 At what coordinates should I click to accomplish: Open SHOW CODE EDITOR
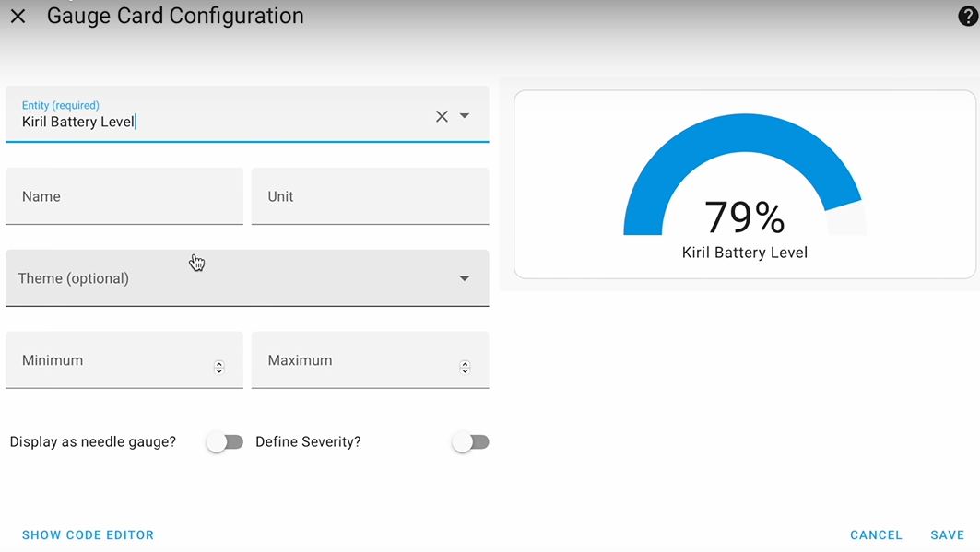(89, 535)
